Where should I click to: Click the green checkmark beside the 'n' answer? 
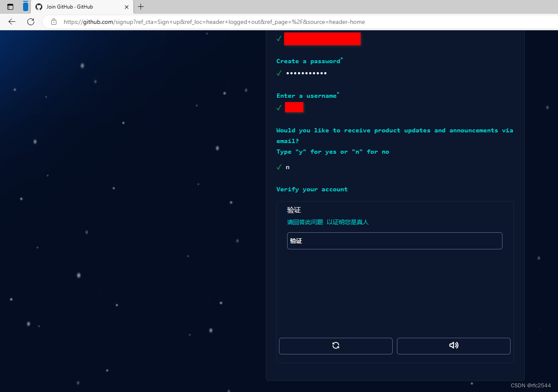(x=279, y=167)
